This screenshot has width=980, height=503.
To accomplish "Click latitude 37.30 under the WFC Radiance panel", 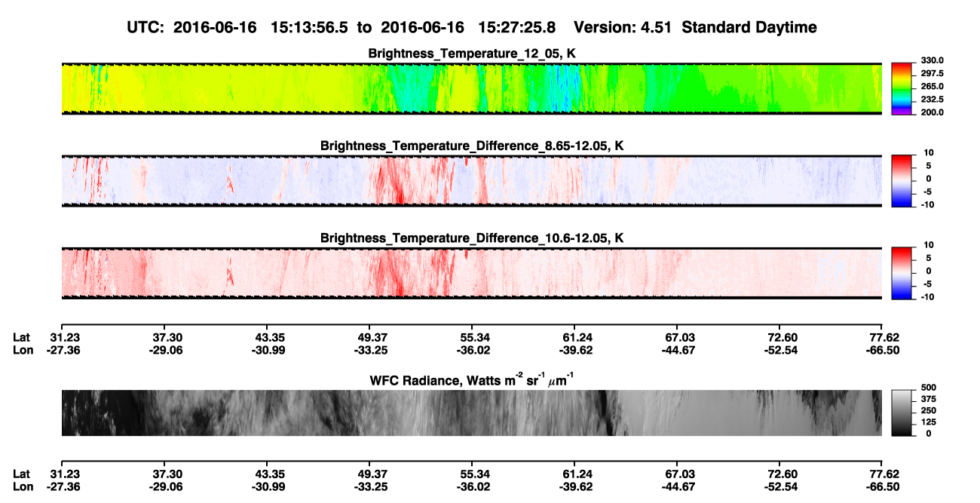I will click(x=167, y=474).
